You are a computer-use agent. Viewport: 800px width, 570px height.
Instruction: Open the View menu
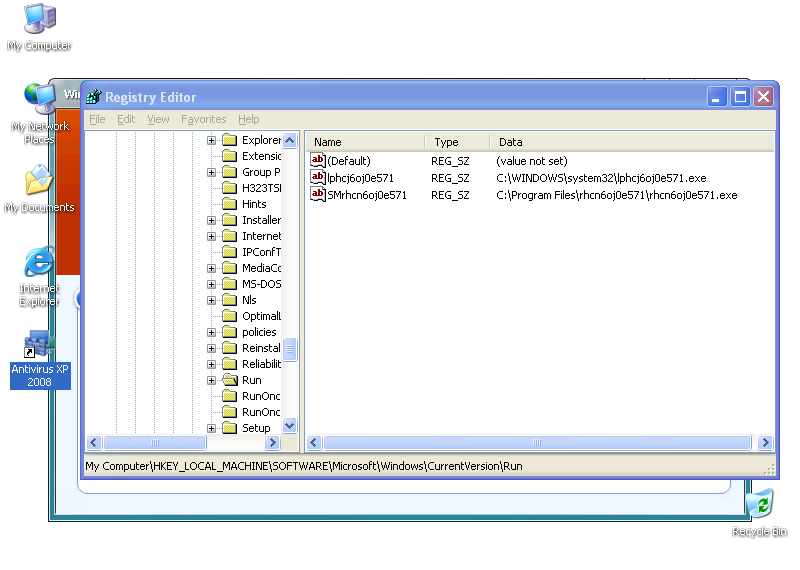pyautogui.click(x=158, y=119)
